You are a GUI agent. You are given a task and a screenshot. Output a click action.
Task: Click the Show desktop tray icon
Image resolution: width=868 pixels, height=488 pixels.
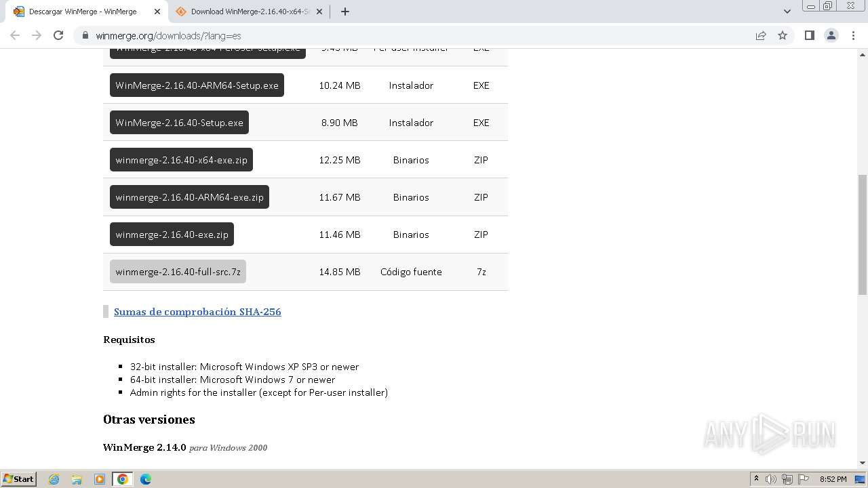[860, 479]
